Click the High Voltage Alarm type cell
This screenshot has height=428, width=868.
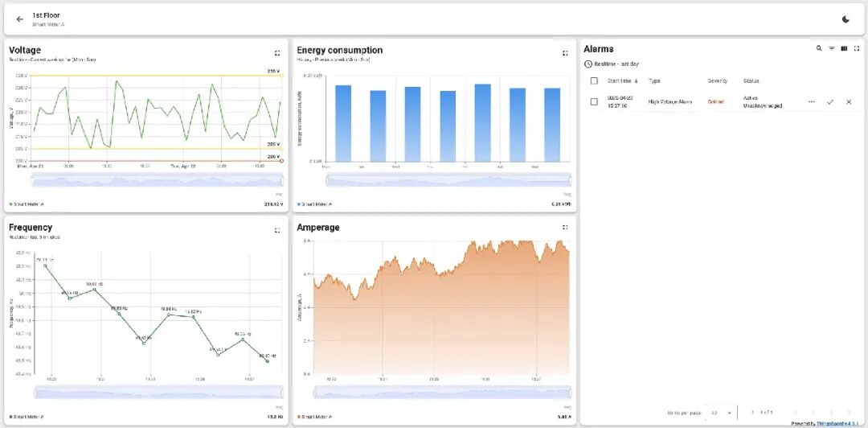(670, 102)
